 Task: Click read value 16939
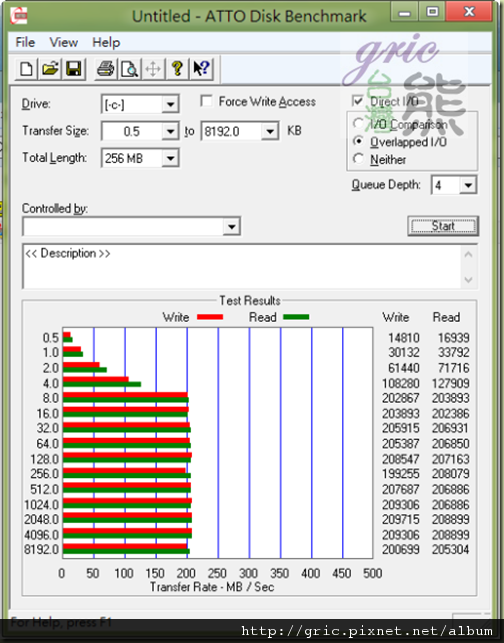pos(454,338)
